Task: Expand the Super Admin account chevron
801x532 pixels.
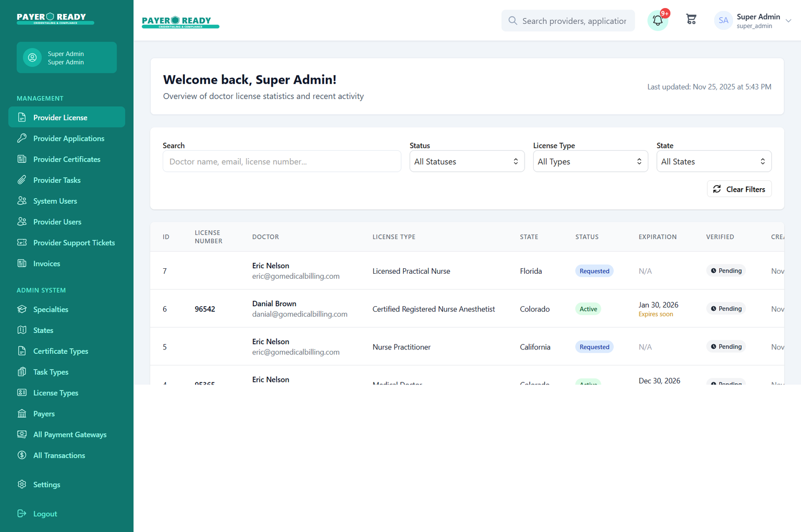Action: pos(788,21)
